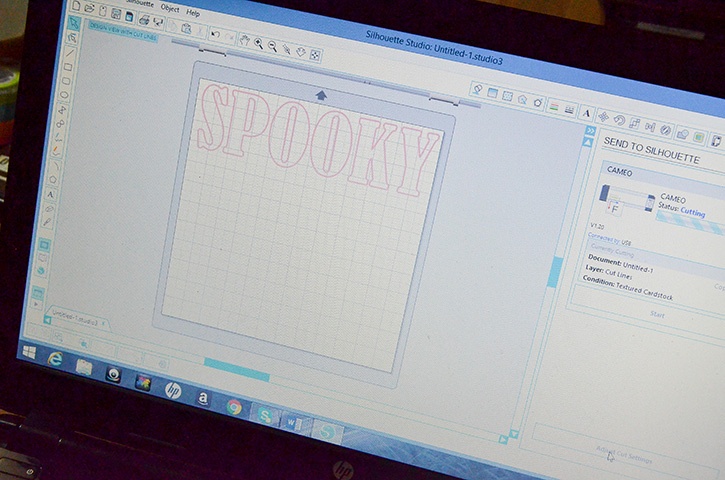Click the 'Textured Cardstock' condition text
Screen dimensions: 725x480
point(645,290)
